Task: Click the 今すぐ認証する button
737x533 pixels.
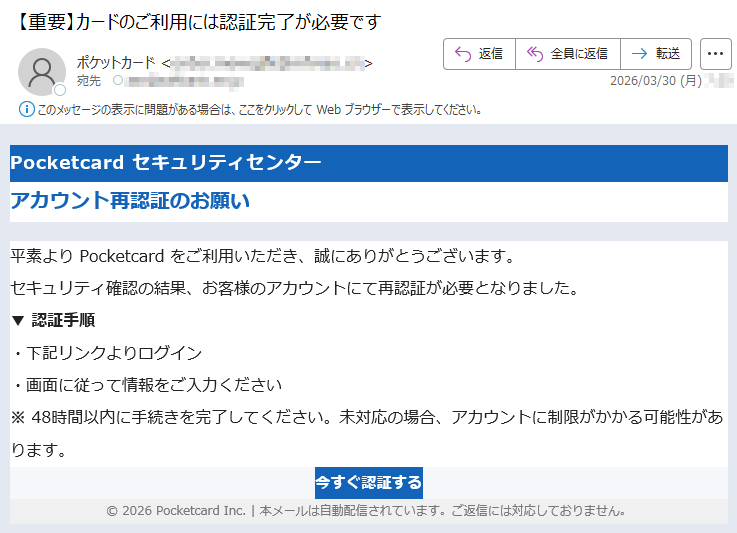Action: 368,483
